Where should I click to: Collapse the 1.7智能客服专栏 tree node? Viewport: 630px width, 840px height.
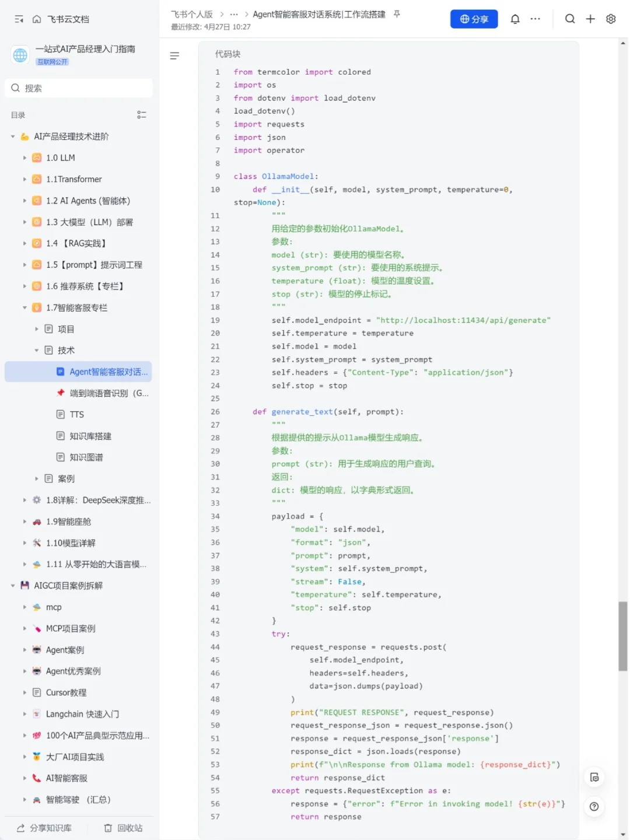click(24, 307)
